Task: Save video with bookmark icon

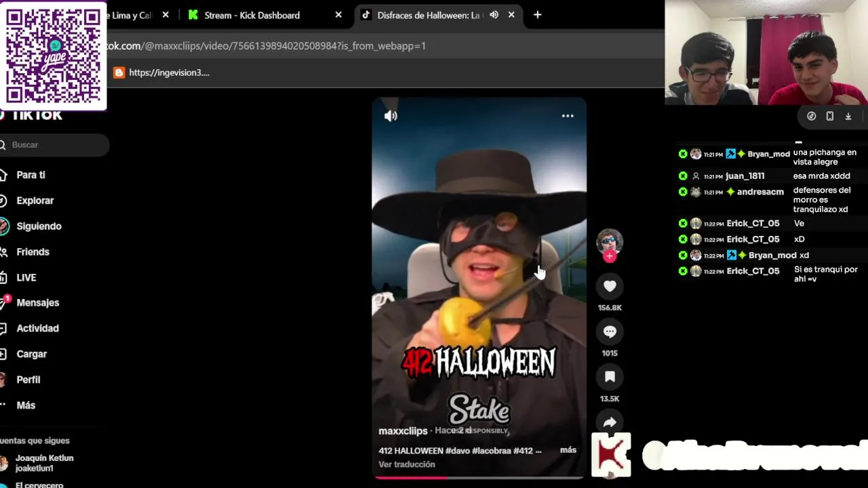Action: point(610,377)
